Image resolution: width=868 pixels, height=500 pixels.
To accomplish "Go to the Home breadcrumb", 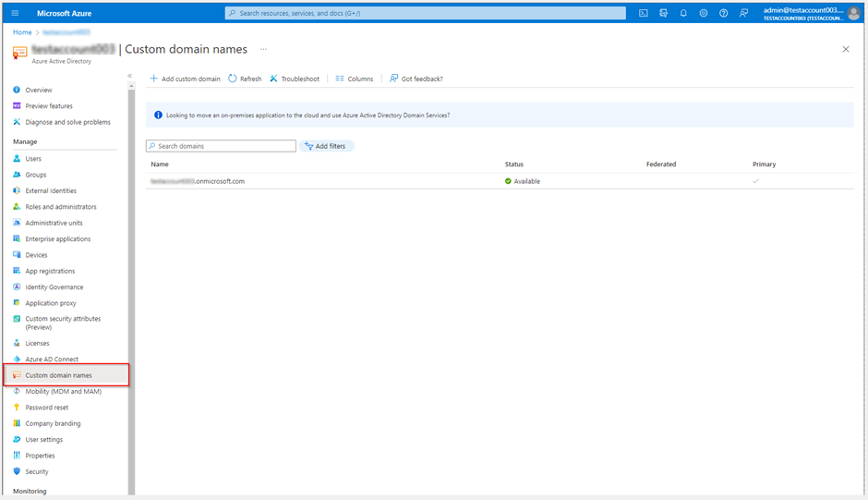I will pyautogui.click(x=22, y=32).
